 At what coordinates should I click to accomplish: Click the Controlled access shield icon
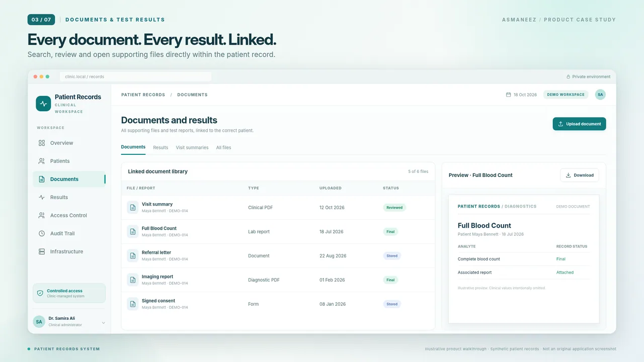click(x=40, y=293)
